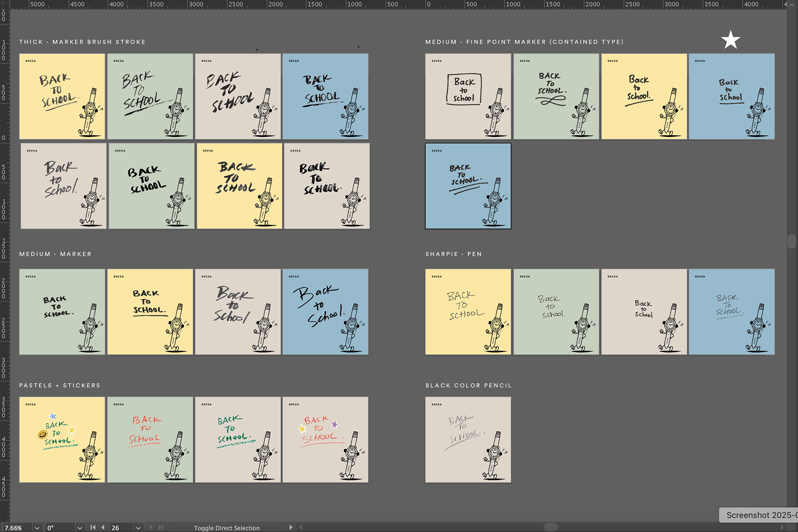Open status bar options arrow

(291, 527)
